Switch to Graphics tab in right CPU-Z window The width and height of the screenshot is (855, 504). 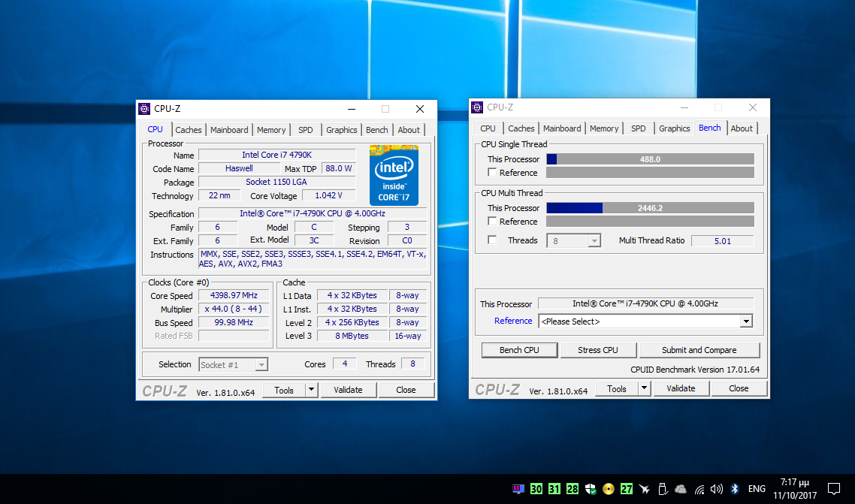click(x=674, y=128)
